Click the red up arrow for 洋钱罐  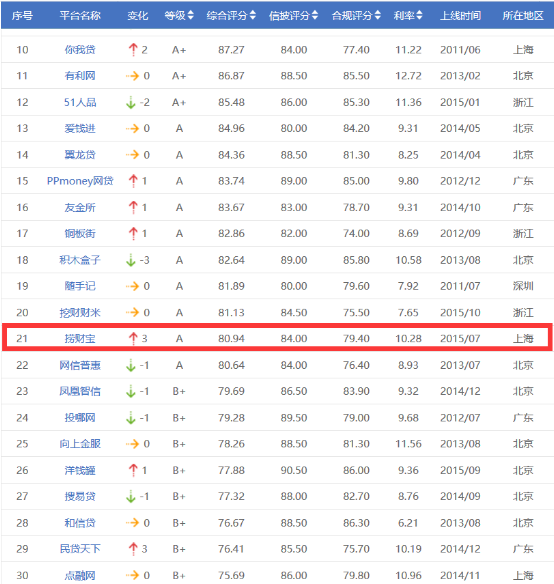133,470
